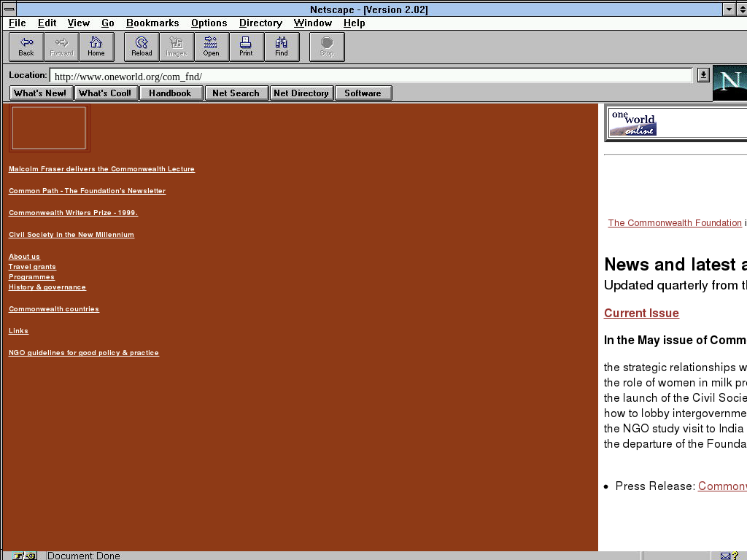The width and height of the screenshot is (747, 560).
Task: Open the window control menu box
Action: click(x=9, y=9)
